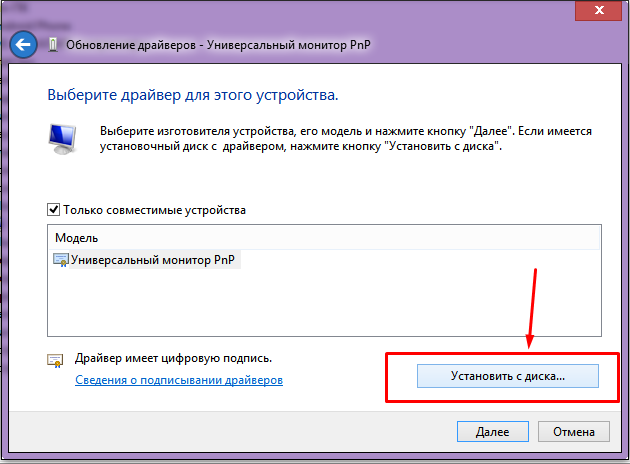Image resolution: width=630 pixels, height=464 pixels.
Task: Click the certificate icon beside Универсальный монитор PnP
Action: [61, 260]
